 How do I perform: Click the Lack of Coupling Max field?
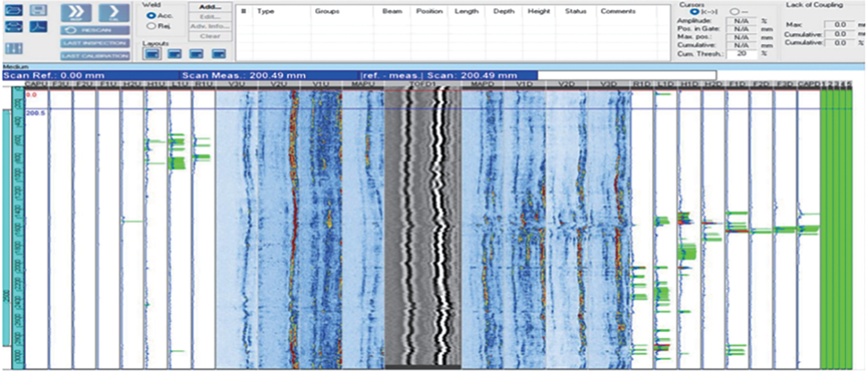tap(840, 25)
